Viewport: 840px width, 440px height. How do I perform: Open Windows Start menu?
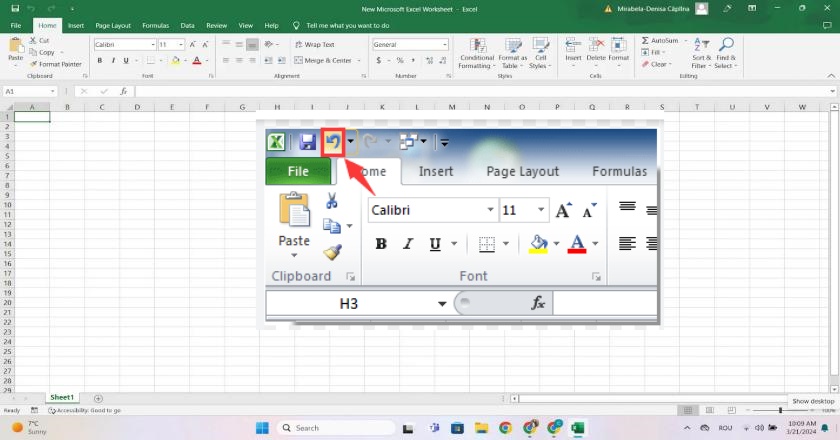pyautogui.click(x=264, y=427)
